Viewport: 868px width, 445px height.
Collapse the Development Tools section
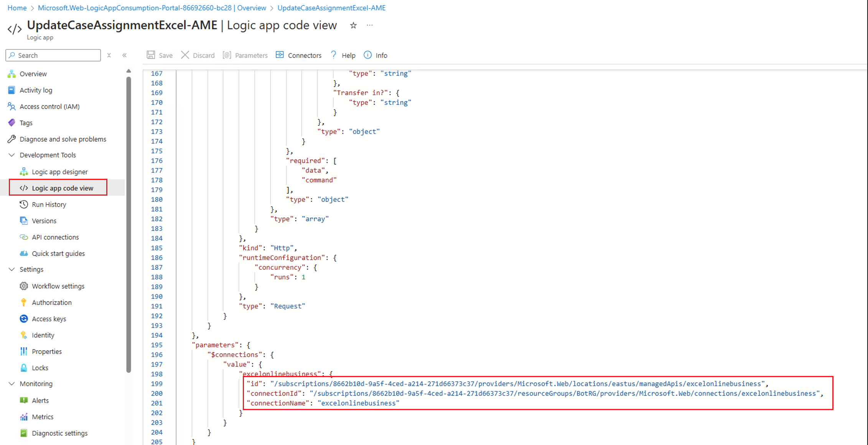(x=12, y=155)
